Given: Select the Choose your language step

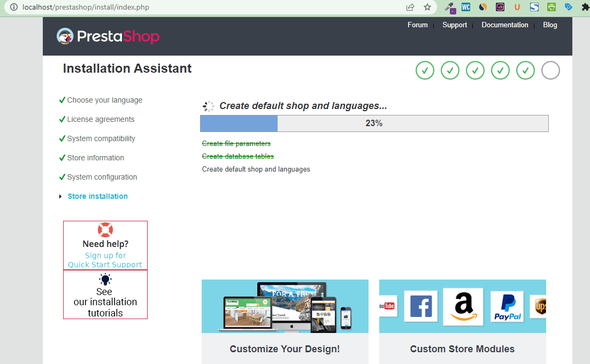Looking at the screenshot, I should click(x=105, y=100).
